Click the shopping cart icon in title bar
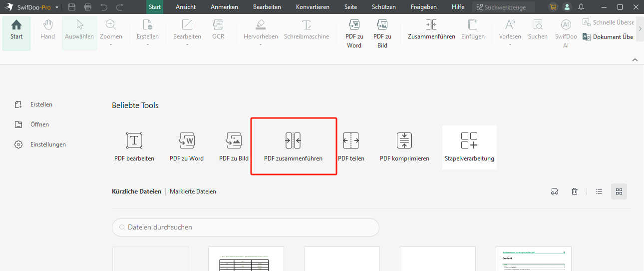 click(553, 7)
